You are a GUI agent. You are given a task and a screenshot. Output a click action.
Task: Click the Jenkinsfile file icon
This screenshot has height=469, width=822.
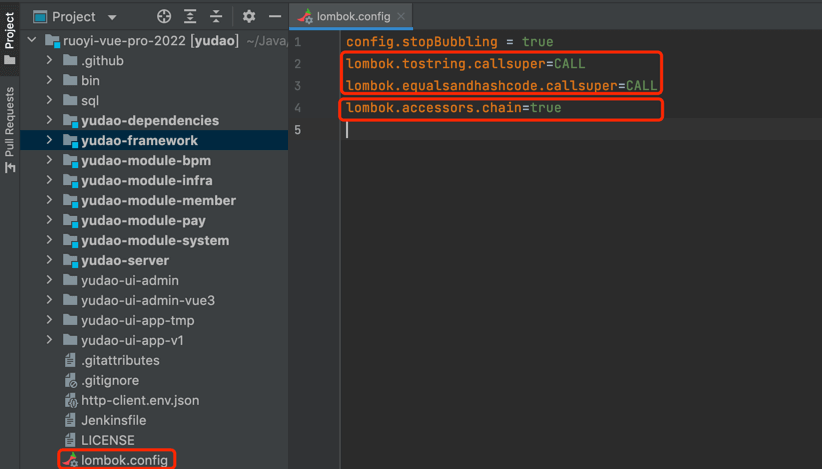click(x=70, y=420)
